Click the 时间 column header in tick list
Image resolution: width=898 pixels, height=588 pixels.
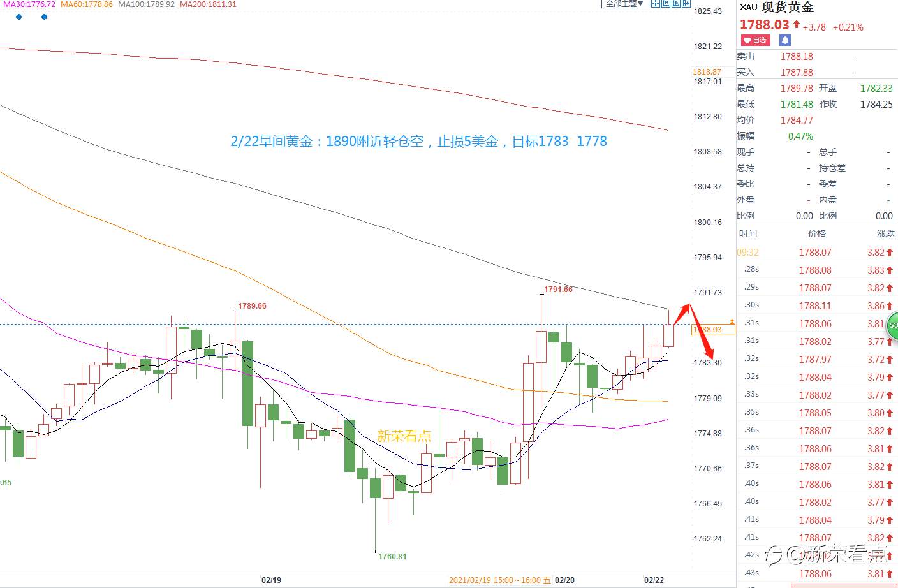748,233
